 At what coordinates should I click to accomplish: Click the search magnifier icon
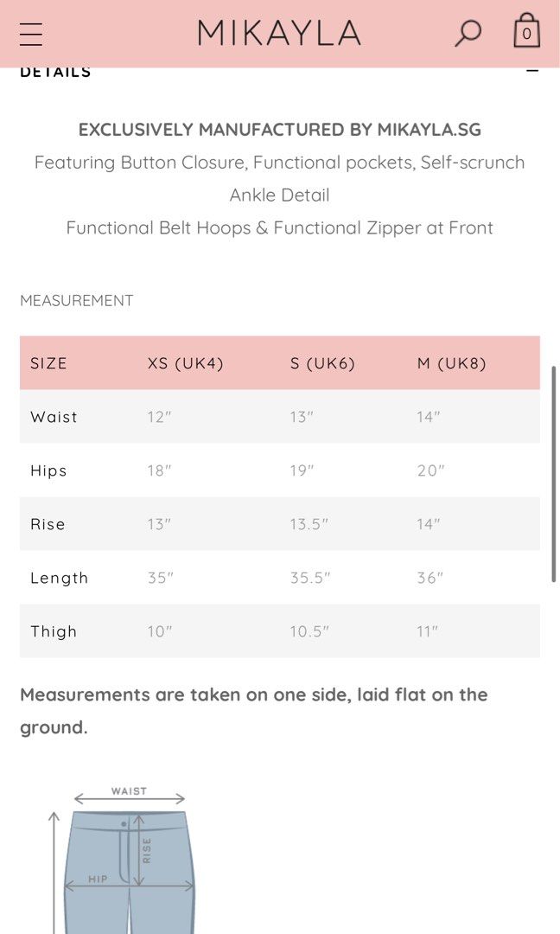[468, 33]
